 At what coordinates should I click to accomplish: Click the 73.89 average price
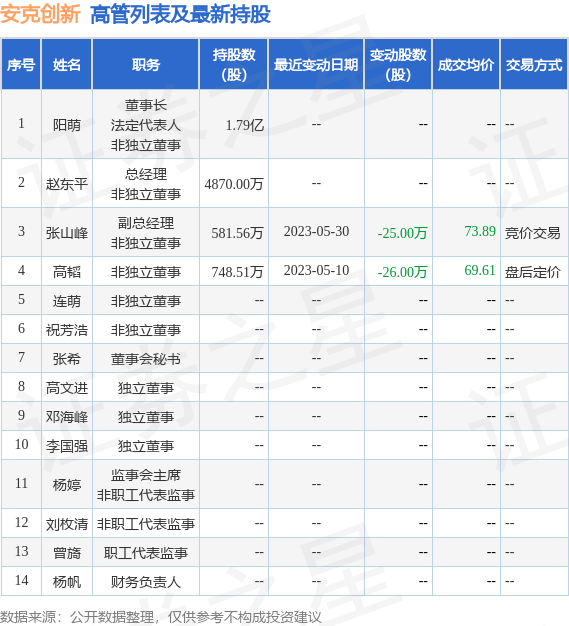tap(480, 231)
